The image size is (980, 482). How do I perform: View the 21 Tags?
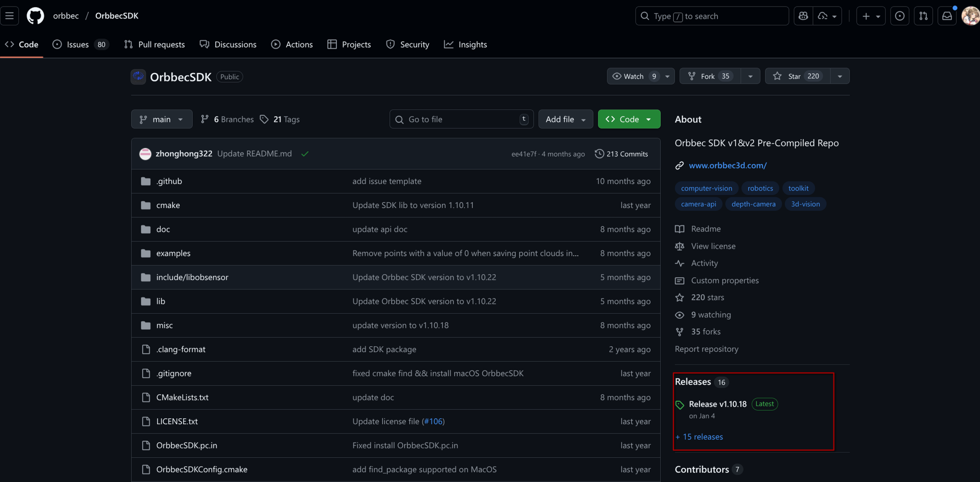[280, 119]
